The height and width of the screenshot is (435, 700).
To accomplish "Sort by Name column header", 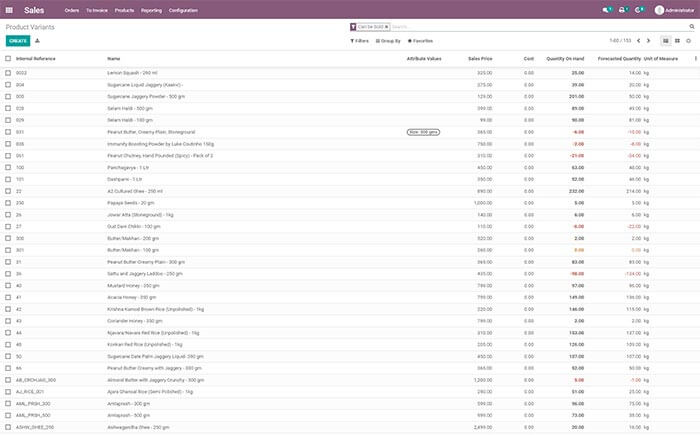I will pyautogui.click(x=114, y=59).
